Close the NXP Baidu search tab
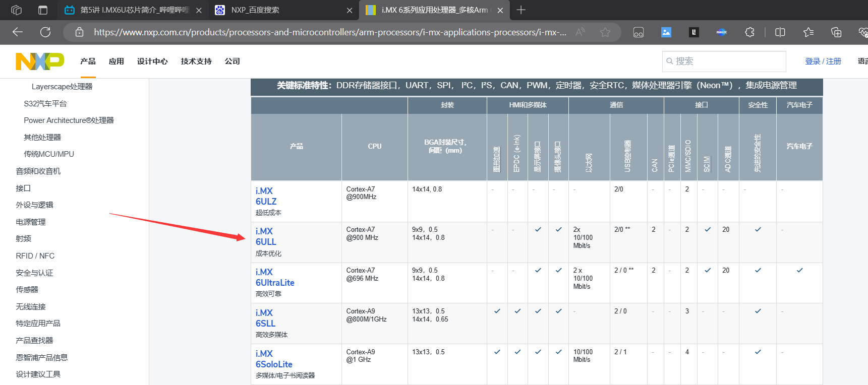868x385 pixels. (x=350, y=10)
